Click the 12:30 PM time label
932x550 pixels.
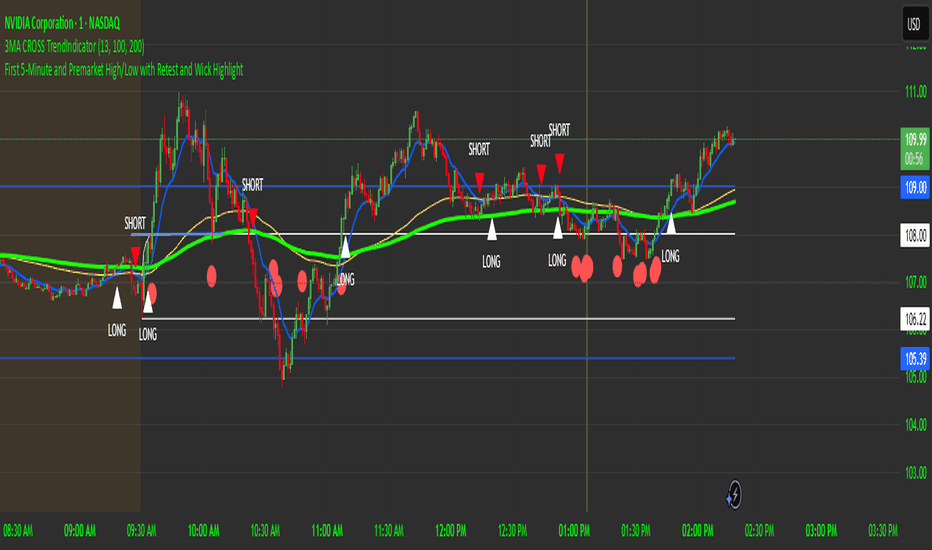[512, 530]
